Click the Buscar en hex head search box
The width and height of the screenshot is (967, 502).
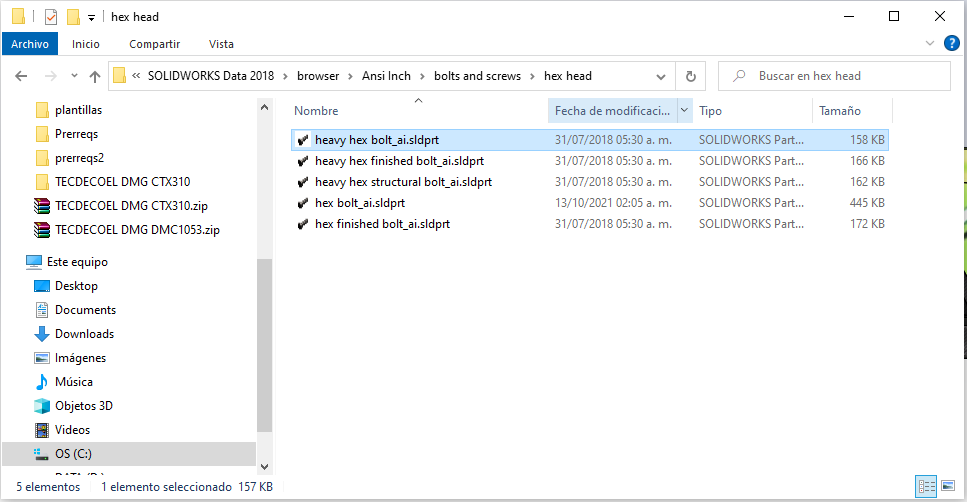click(834, 76)
